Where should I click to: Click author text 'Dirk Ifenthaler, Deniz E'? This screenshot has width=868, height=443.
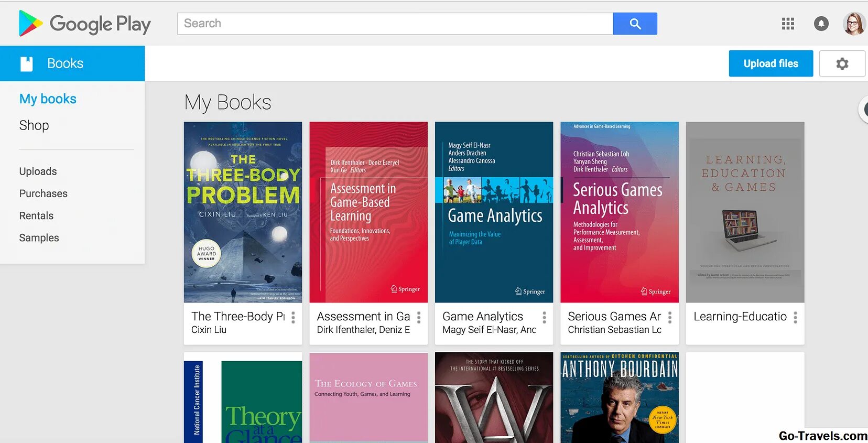coord(363,330)
